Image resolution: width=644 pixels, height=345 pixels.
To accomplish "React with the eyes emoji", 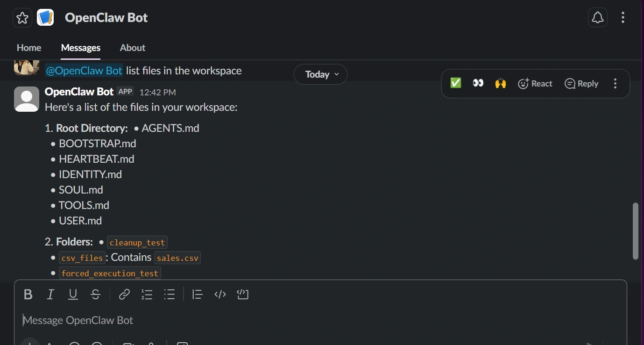I will 478,83.
